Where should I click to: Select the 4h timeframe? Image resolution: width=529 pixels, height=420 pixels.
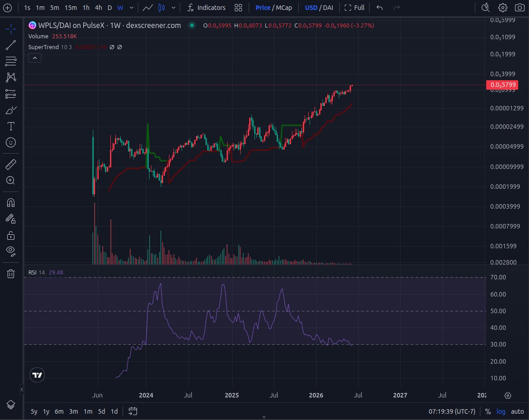point(99,7)
